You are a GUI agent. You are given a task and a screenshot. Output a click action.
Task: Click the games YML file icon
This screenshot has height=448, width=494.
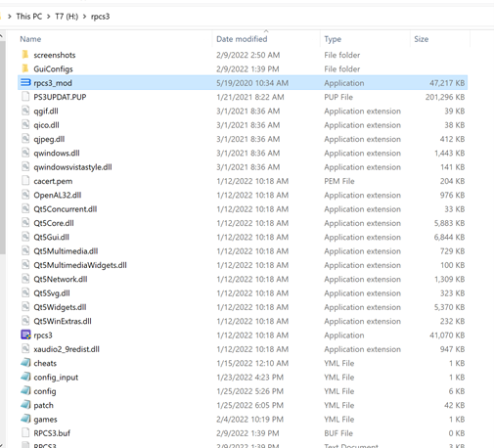pyautogui.click(x=25, y=419)
